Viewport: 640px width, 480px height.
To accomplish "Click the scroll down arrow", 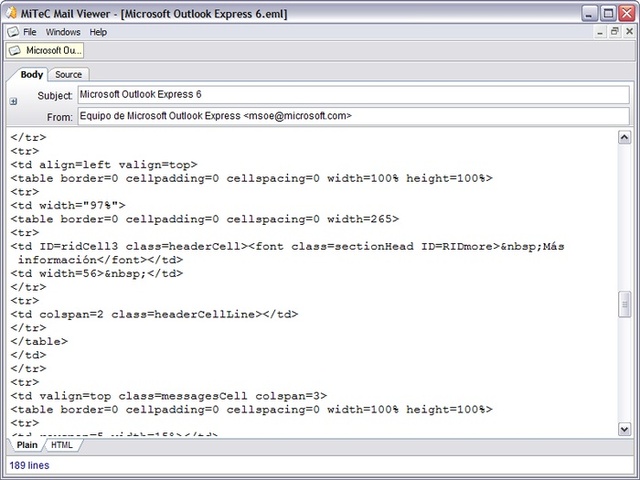I will pyautogui.click(x=624, y=429).
